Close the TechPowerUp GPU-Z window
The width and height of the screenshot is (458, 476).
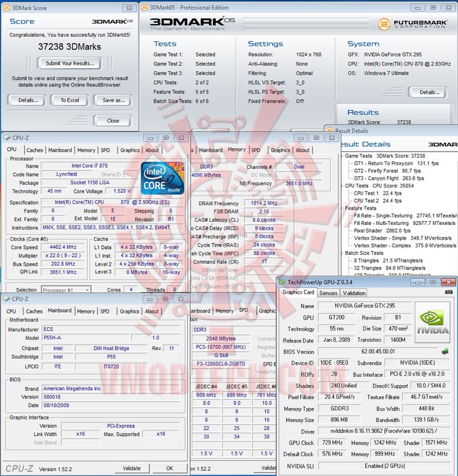click(448, 282)
